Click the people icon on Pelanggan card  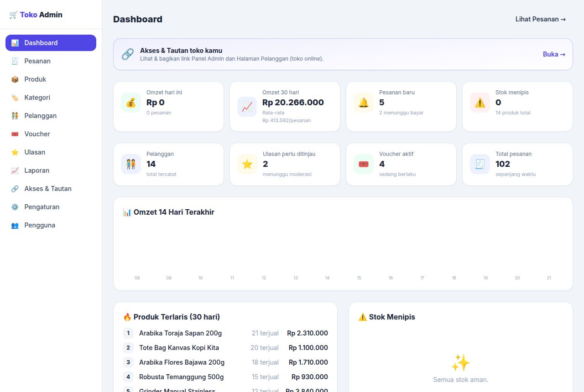[131, 164]
